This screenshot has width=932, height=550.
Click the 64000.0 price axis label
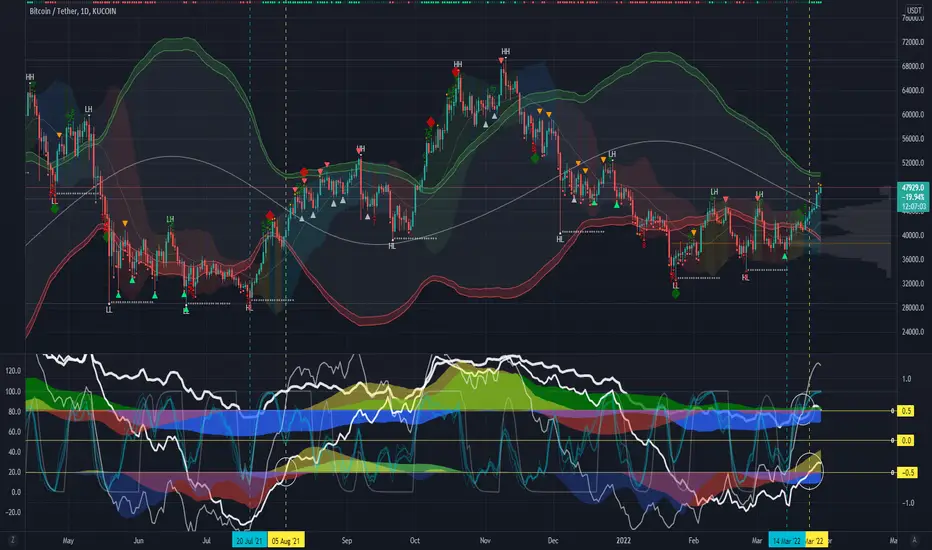pos(912,90)
